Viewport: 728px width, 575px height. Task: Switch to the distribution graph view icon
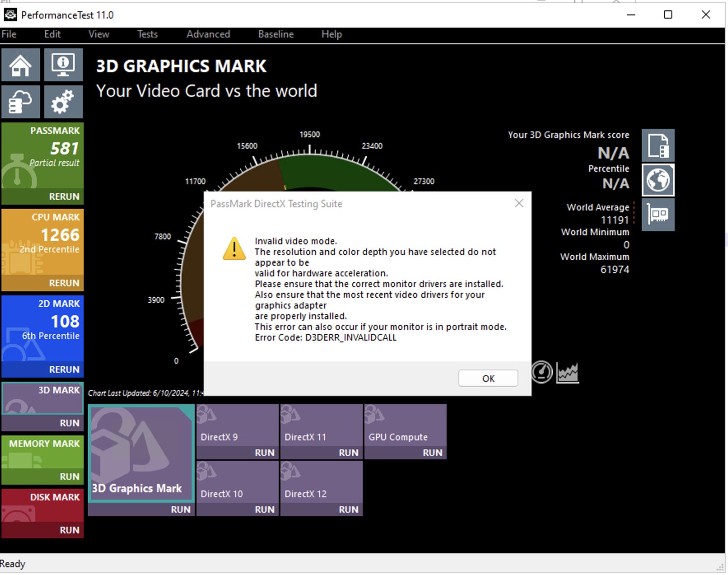[x=567, y=372]
